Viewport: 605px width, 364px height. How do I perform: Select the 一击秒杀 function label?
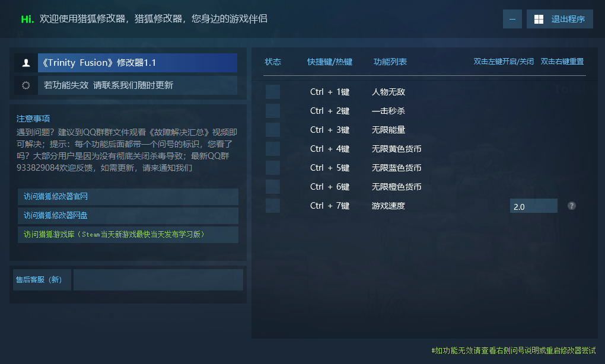point(388,111)
